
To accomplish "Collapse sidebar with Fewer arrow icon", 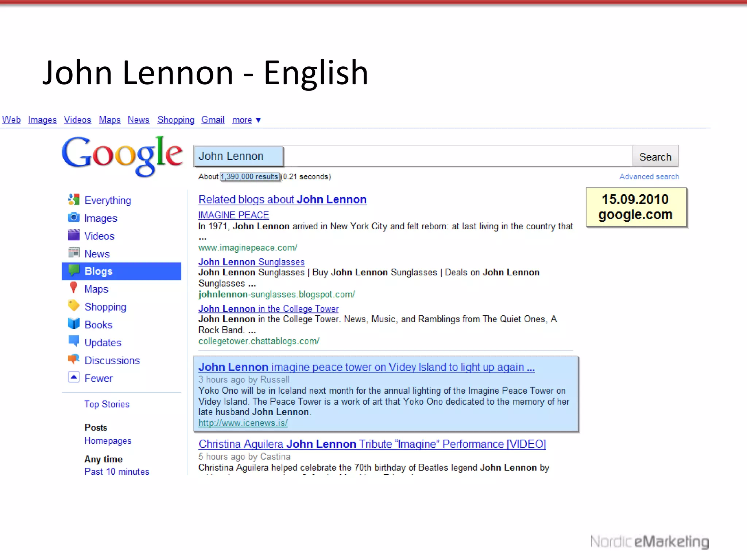I will [74, 377].
